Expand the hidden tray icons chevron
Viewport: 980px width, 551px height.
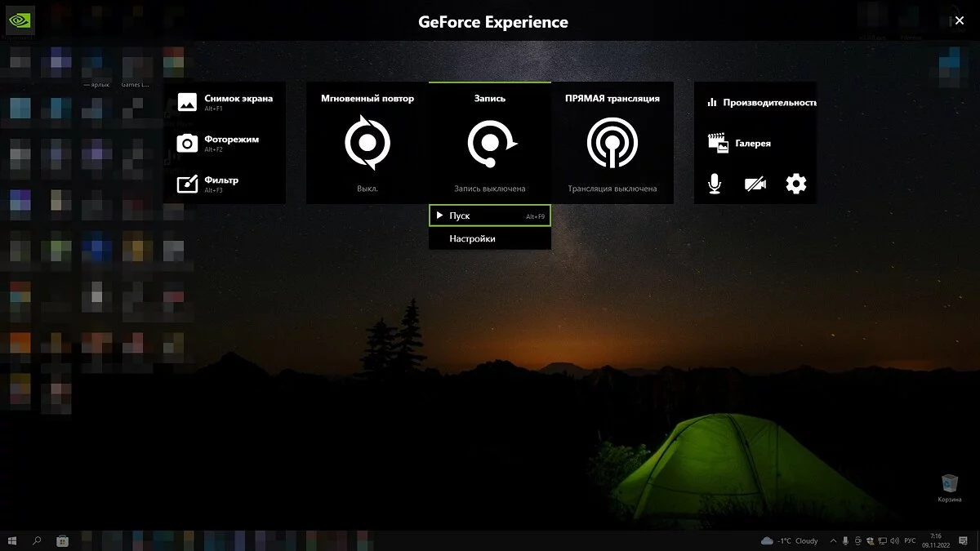[833, 540]
